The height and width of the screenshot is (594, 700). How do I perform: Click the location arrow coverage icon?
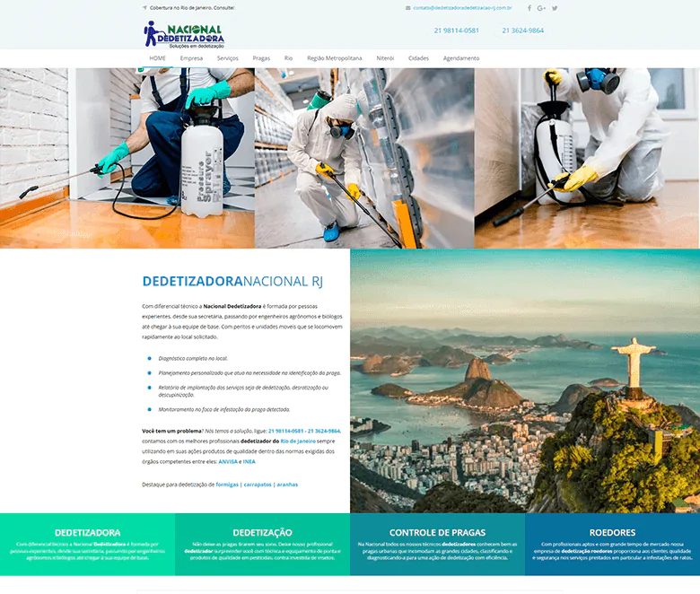(144, 7)
